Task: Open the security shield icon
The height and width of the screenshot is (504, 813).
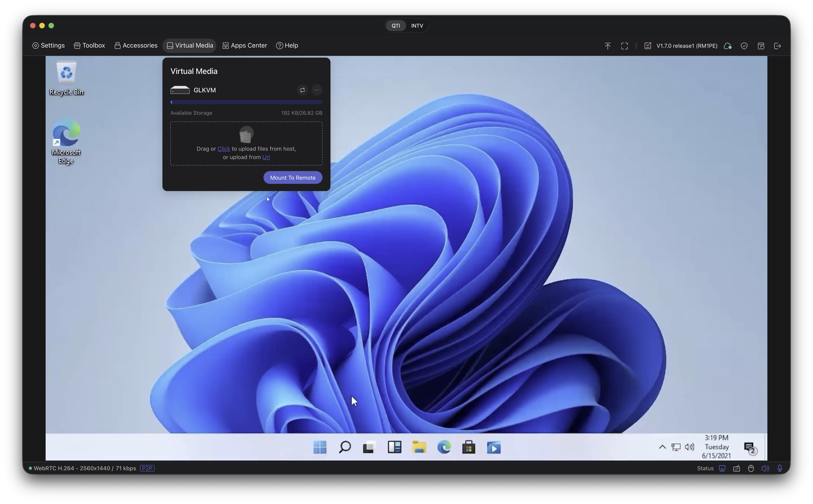Action: [744, 46]
